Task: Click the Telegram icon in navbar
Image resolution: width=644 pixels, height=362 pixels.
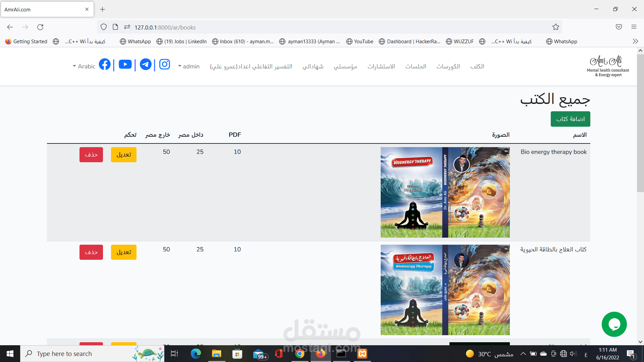Action: click(146, 64)
